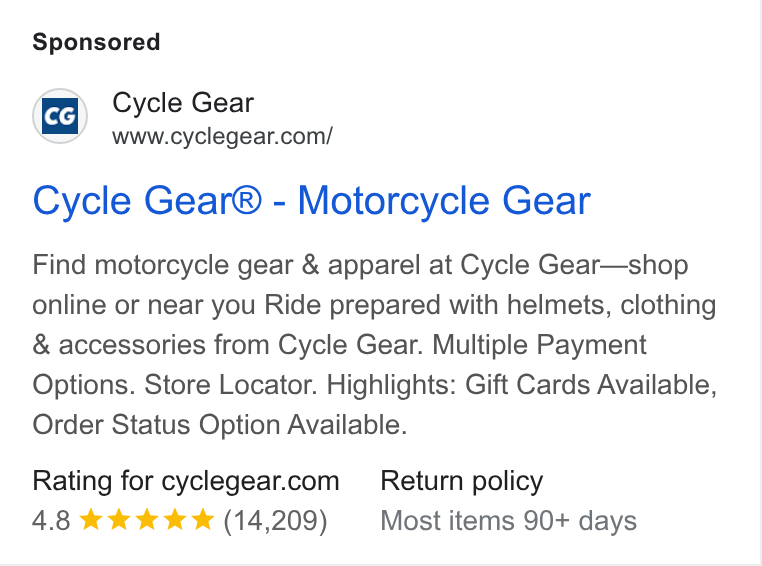
Task: Click the www.cyclegear.com/ URL text
Action: point(222,137)
